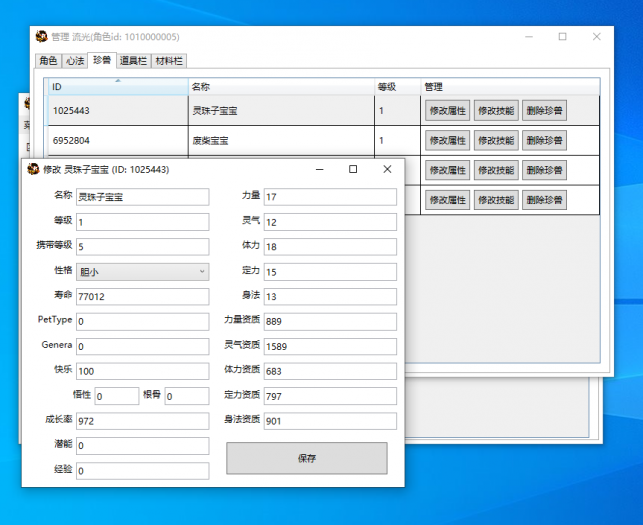
Task: Click the 根骨 input field
Action: point(187,396)
